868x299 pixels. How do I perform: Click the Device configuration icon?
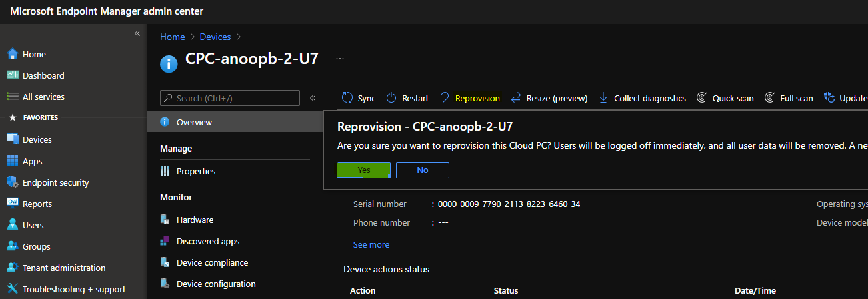tap(165, 284)
